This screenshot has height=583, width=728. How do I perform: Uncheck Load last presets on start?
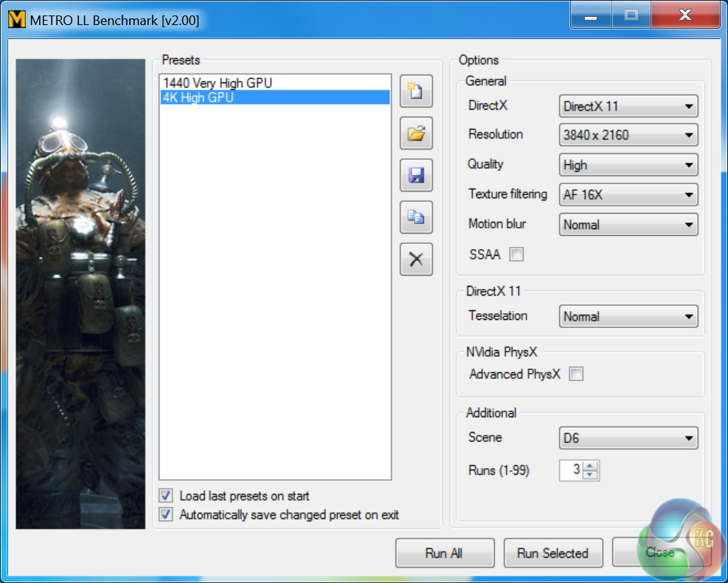click(166, 496)
